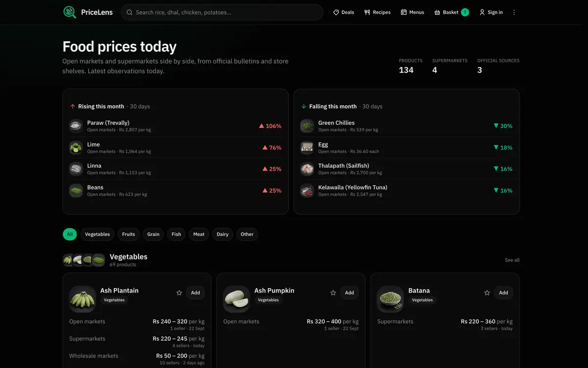Open the Paraw (Trevally) name link
The height and width of the screenshot is (368, 588).
point(108,123)
